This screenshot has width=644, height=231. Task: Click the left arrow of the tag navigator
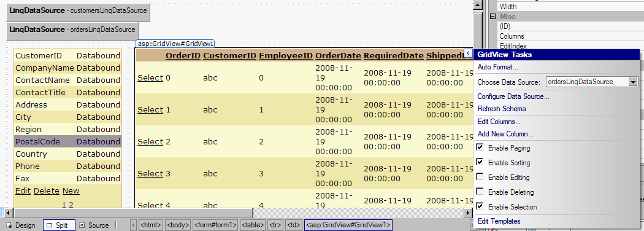134,225
